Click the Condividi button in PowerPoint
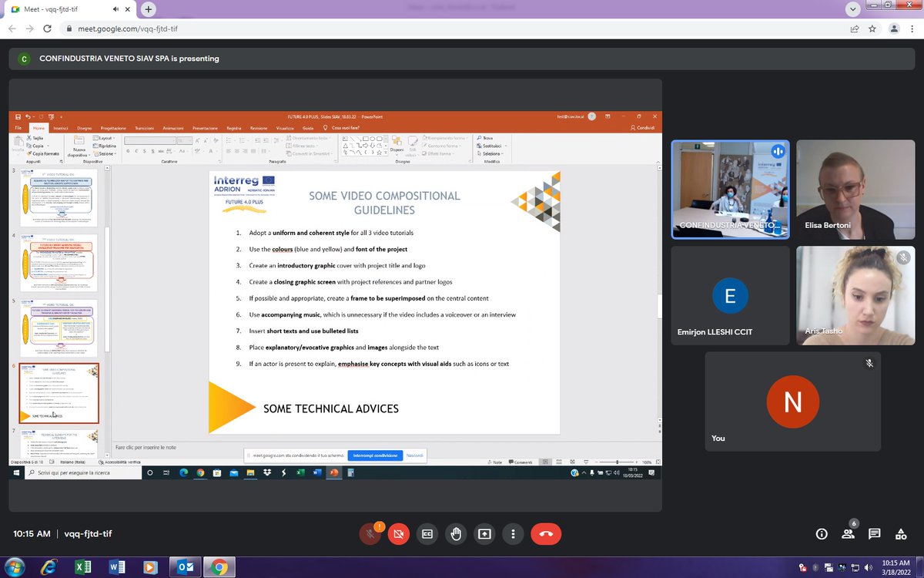 pyautogui.click(x=643, y=127)
